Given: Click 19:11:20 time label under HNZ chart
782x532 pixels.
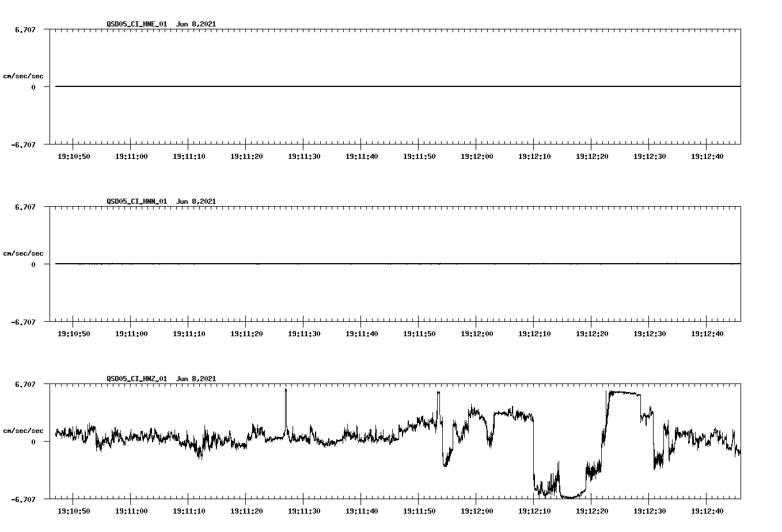Looking at the screenshot, I should [x=246, y=511].
